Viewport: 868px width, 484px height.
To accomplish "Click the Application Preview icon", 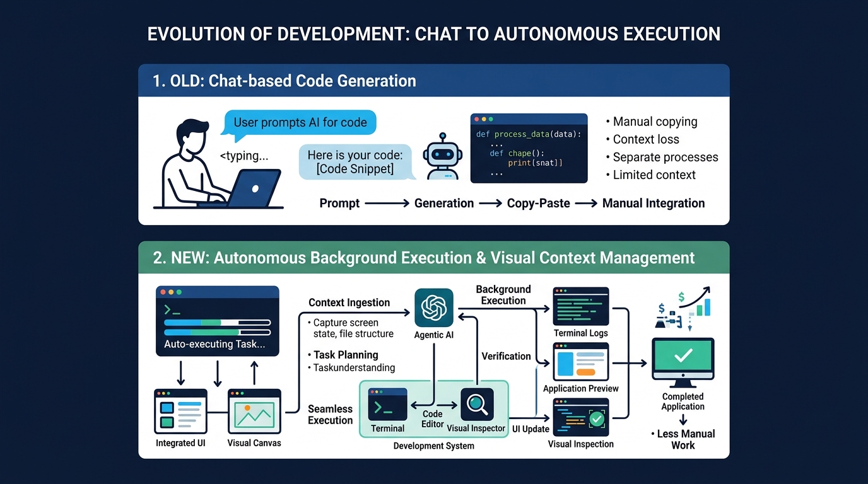I will point(580,362).
